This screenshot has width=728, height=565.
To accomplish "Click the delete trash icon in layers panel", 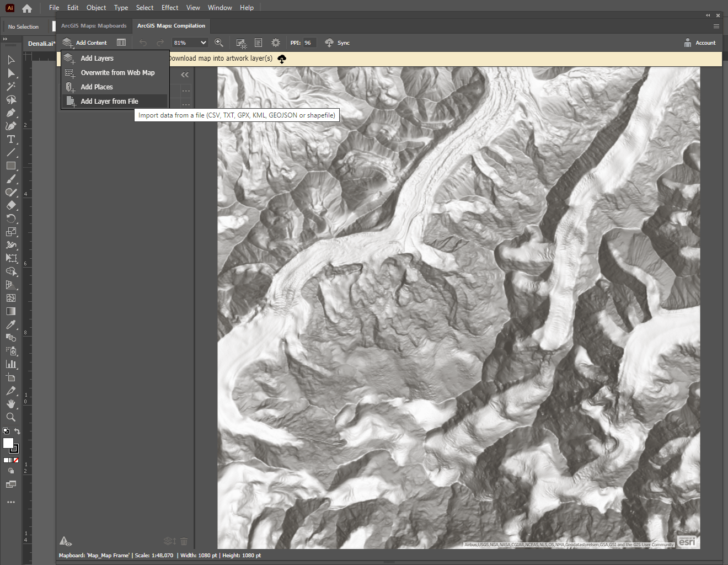I will pyautogui.click(x=184, y=541).
